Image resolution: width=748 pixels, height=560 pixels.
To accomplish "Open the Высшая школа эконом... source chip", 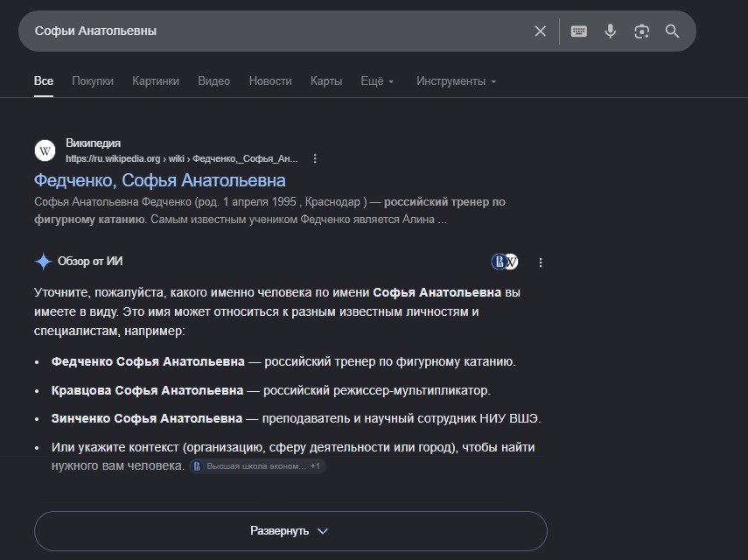I will [x=257, y=466].
